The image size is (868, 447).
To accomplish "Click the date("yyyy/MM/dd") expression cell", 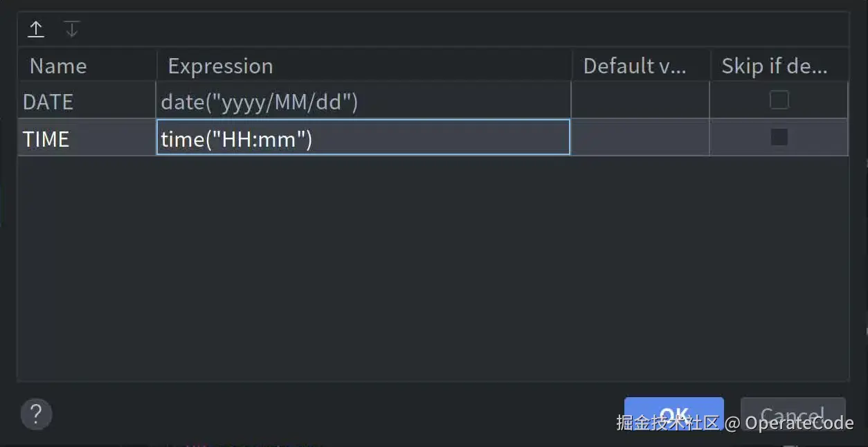I will [260, 102].
